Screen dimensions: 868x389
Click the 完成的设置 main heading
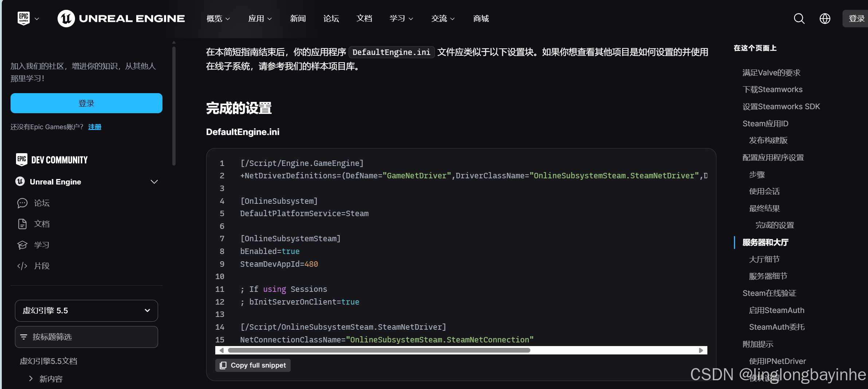239,108
